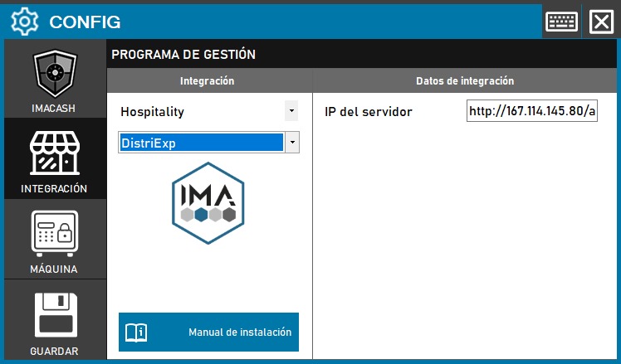Click the Guardar floppy disk icon
The image size is (621, 364).
(55, 315)
